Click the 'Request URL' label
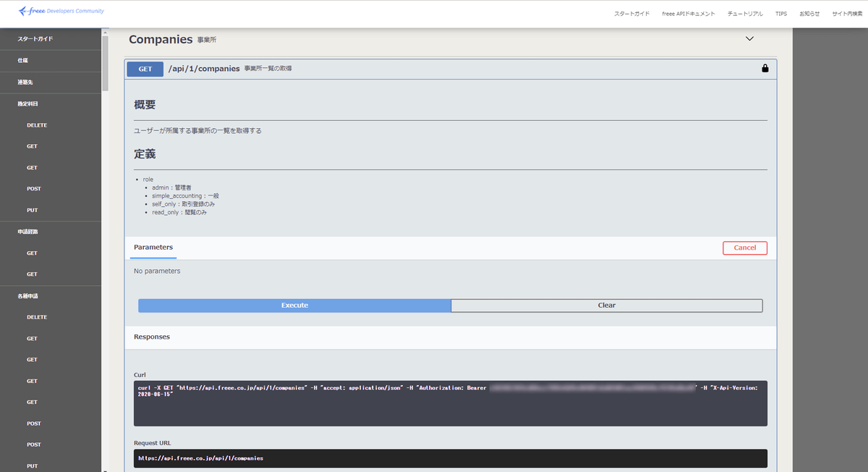This screenshot has height=472, width=868. coord(153,443)
